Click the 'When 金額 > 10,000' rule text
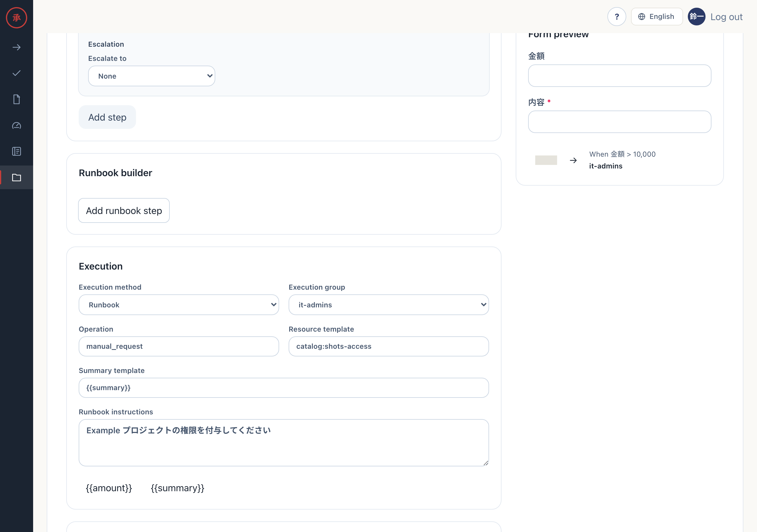The height and width of the screenshot is (532, 757). 622,154
